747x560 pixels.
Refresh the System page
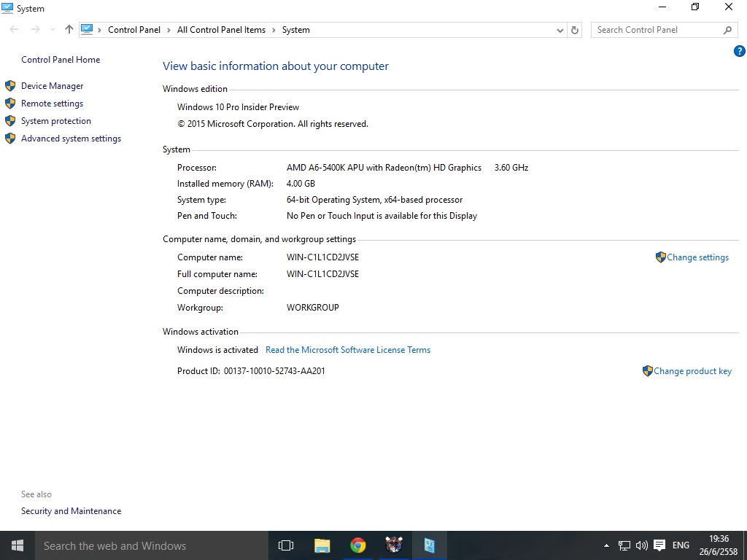(575, 30)
